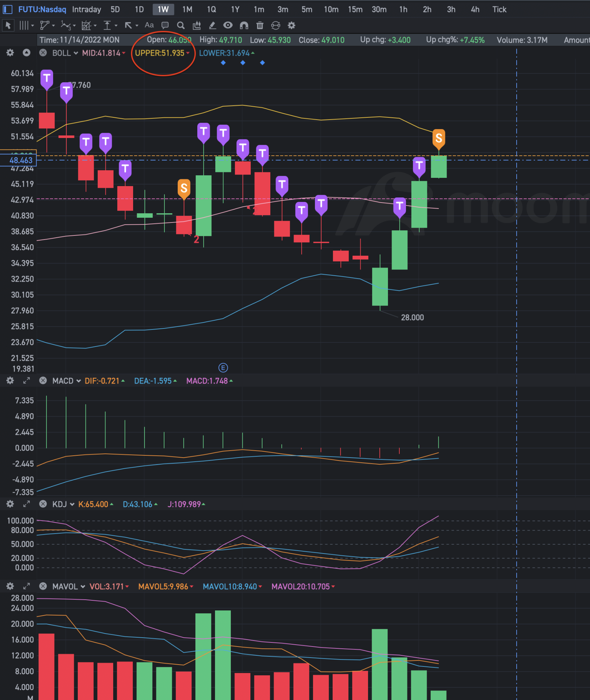This screenshot has width=590, height=700.
Task: Select the cursor pointer tool
Action: [x=8, y=25]
